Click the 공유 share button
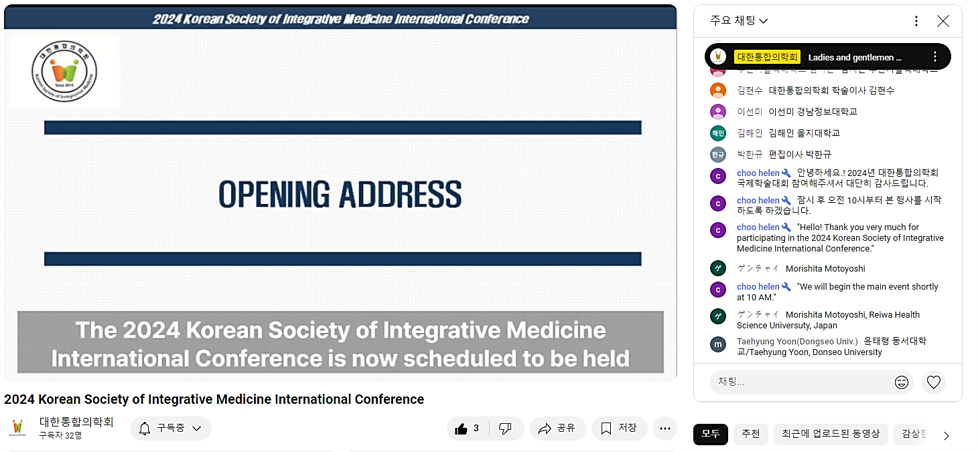 point(557,429)
